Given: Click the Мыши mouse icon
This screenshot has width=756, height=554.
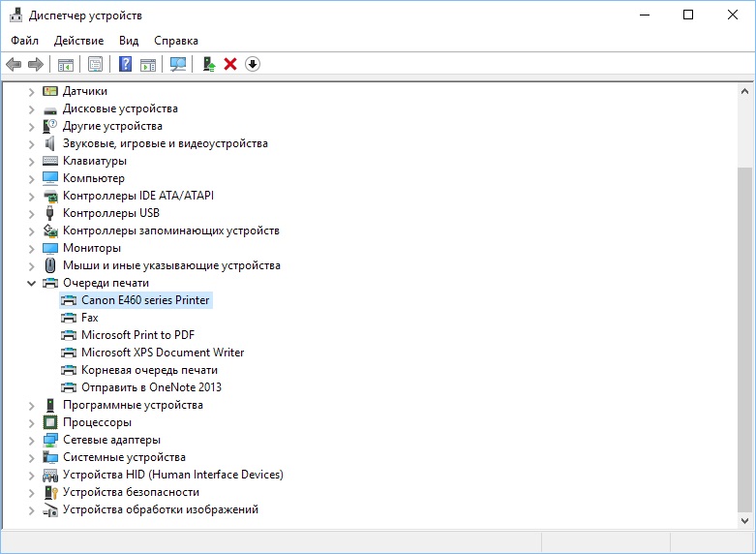Looking at the screenshot, I should click(50, 265).
